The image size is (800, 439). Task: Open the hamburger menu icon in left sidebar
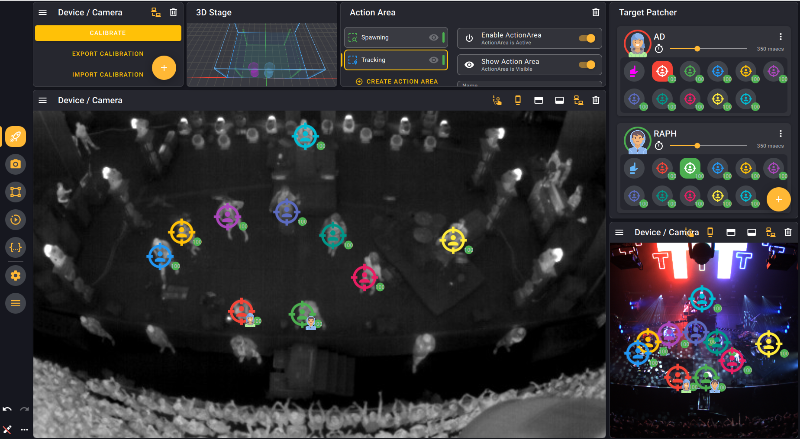tap(16, 302)
